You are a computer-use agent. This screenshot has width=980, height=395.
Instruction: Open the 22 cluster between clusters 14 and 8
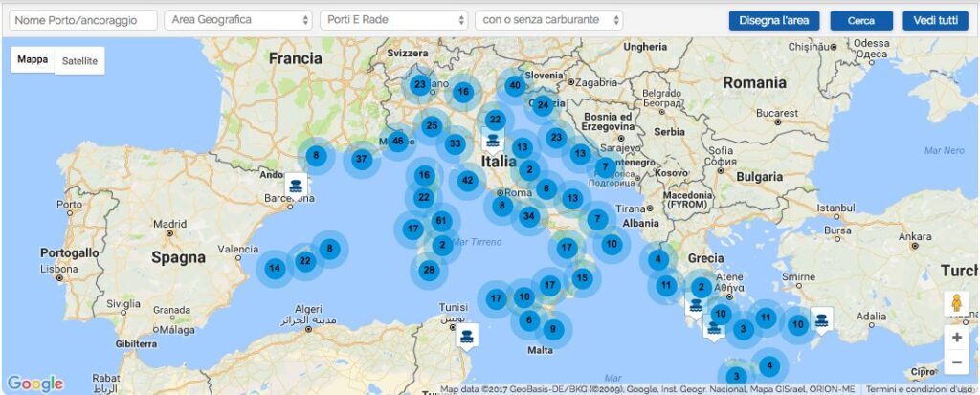[304, 261]
